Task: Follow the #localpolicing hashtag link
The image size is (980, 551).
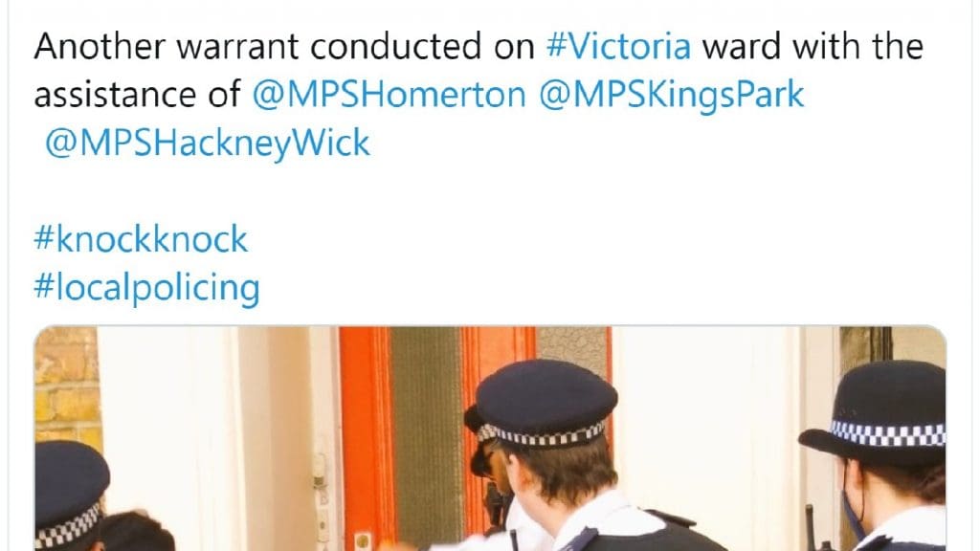Action: 146,288
